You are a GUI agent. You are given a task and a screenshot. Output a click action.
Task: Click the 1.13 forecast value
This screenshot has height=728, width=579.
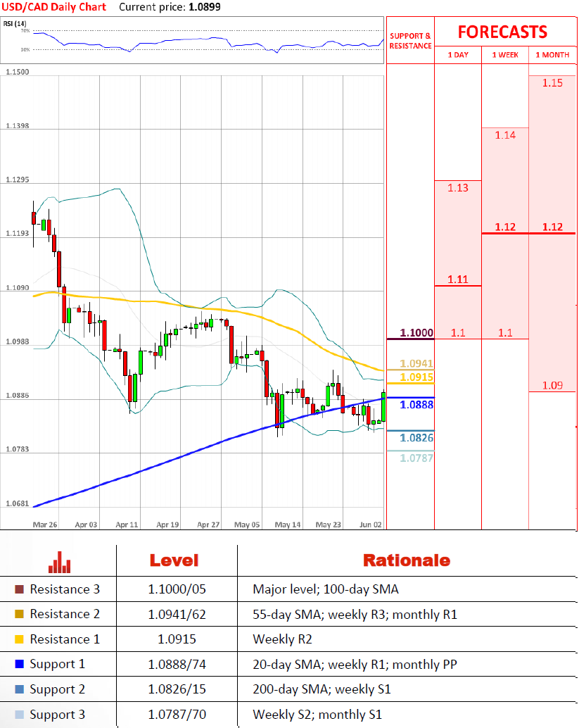click(458, 187)
